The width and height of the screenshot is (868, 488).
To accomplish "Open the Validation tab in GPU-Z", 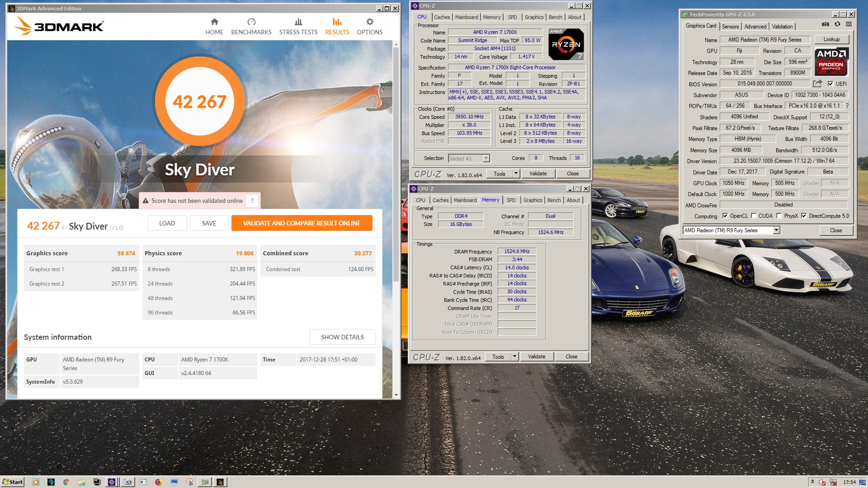I will coord(782,27).
